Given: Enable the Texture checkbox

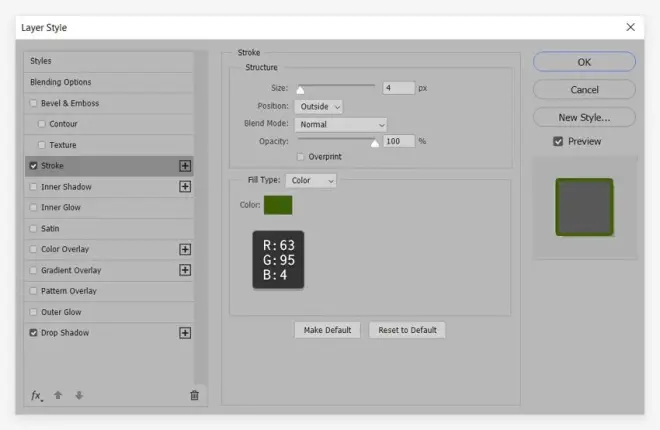Looking at the screenshot, I should point(42,145).
